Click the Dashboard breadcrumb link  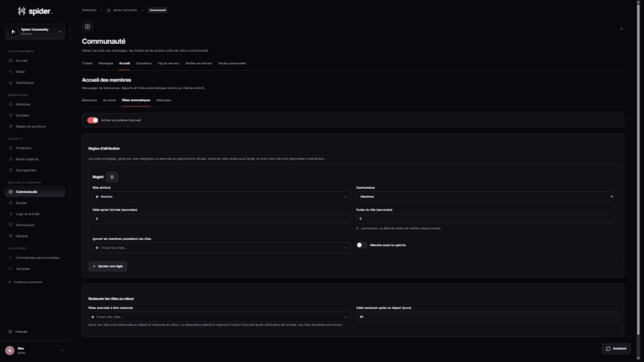pyautogui.click(x=89, y=10)
